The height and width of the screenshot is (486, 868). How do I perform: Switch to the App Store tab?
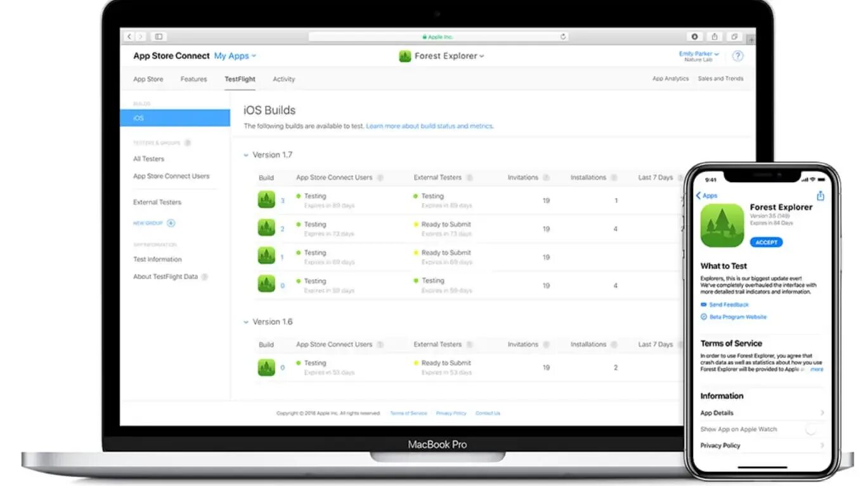point(148,79)
